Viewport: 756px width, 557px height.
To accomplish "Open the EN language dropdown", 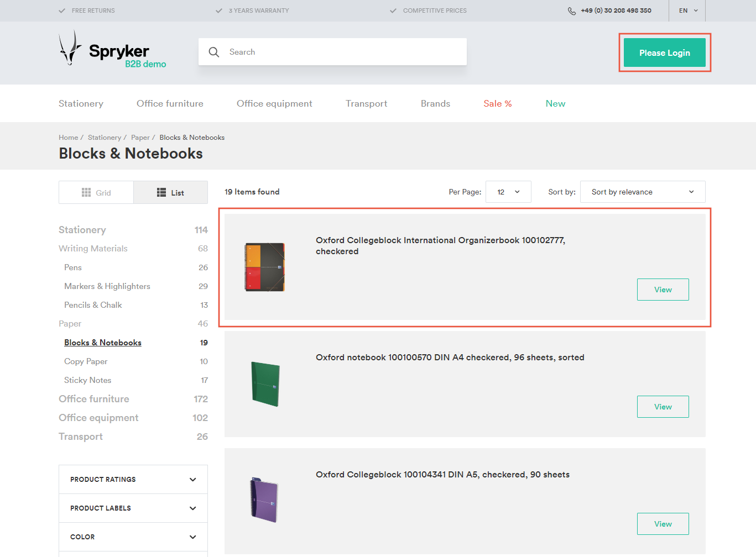I will pyautogui.click(x=688, y=10).
